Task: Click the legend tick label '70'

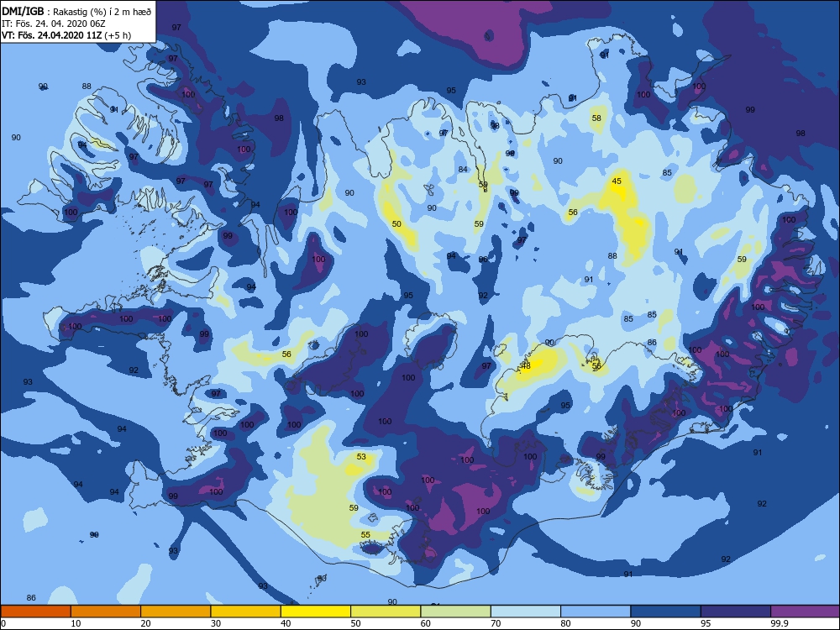Action: (x=496, y=623)
